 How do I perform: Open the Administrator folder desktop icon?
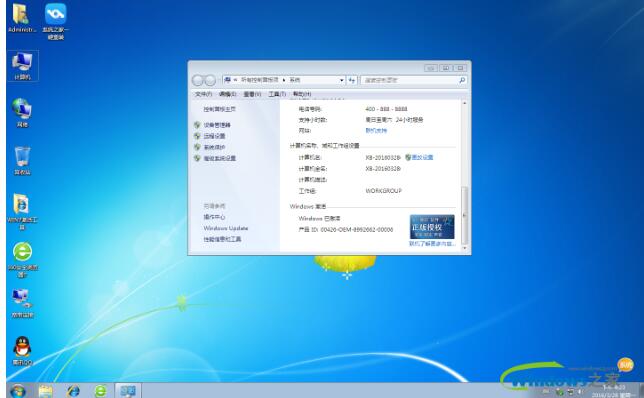coord(21,18)
